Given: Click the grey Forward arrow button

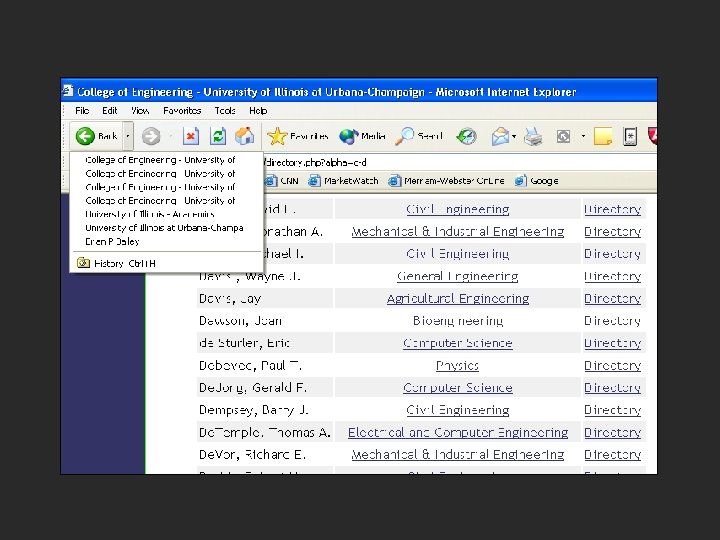Looking at the screenshot, I should tap(151, 136).
